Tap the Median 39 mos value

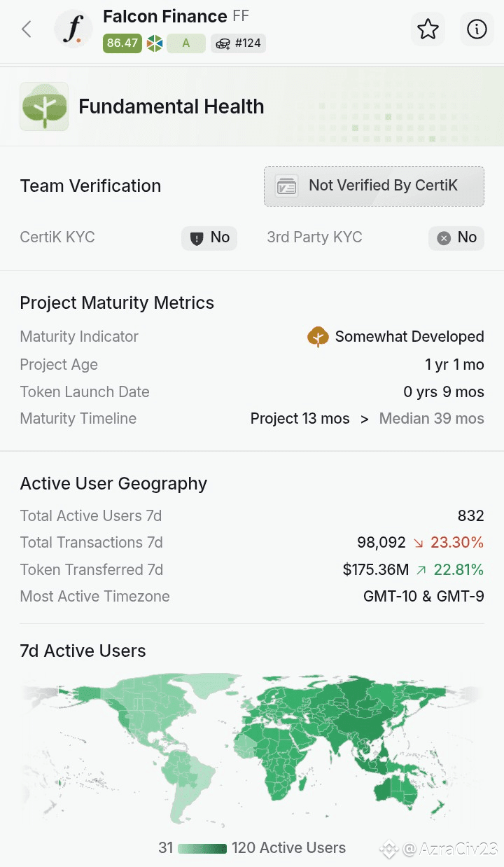pos(432,419)
